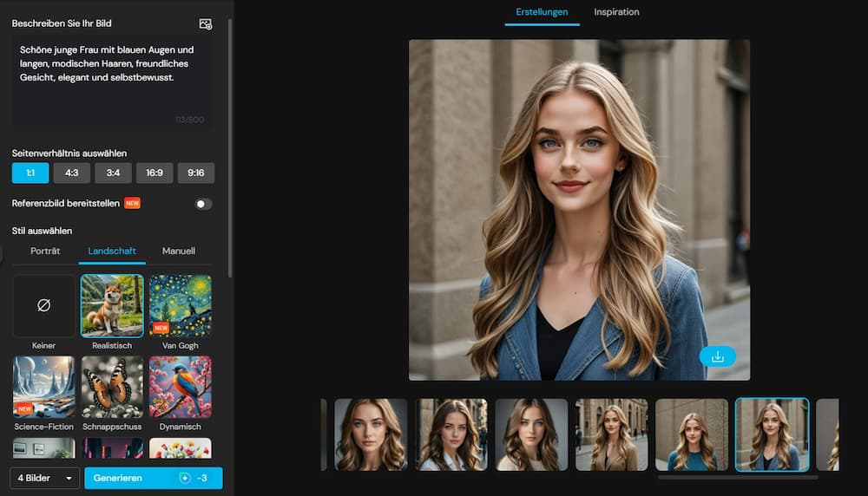Click the large generated portrait preview
Screen dimensions: 868x496
click(x=580, y=210)
